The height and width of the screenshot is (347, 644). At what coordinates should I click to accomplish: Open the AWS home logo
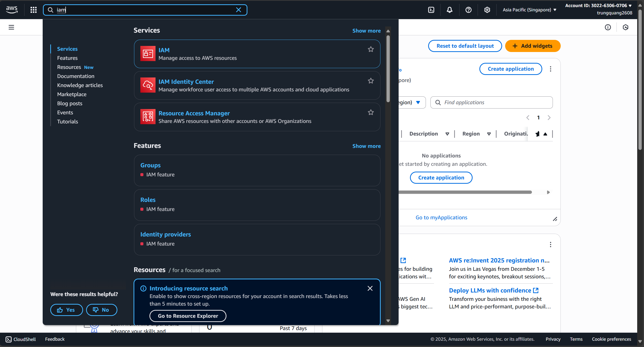point(12,10)
